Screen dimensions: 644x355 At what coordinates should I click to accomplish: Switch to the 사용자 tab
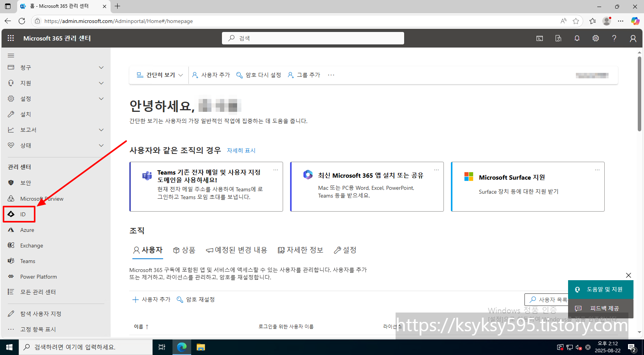pyautogui.click(x=148, y=250)
